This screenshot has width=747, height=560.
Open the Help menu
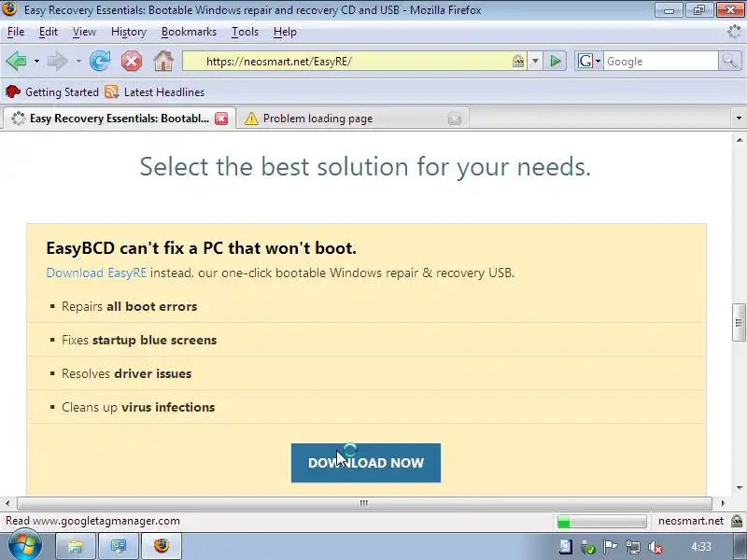(x=285, y=32)
